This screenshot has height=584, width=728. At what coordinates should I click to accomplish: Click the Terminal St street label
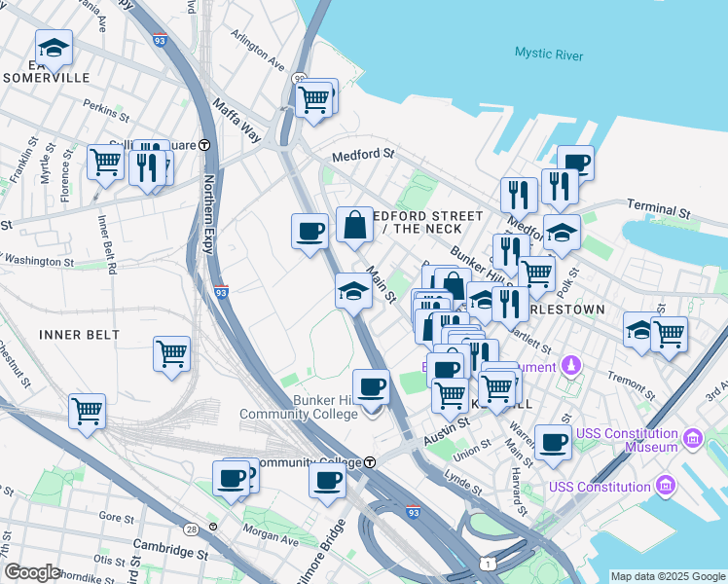click(x=659, y=208)
